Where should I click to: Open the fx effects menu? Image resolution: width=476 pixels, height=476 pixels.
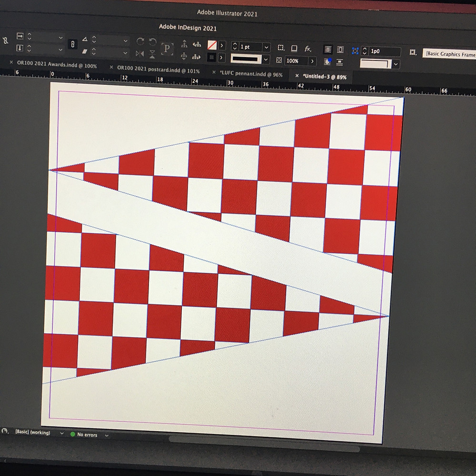307,49
